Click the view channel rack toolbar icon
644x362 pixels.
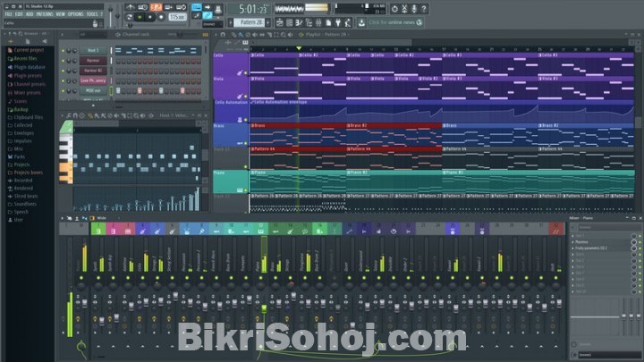pyautogui.click(x=289, y=22)
